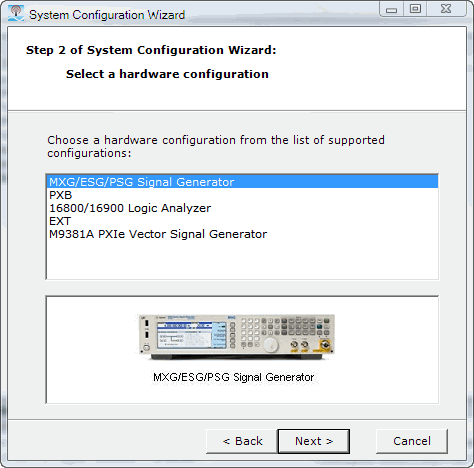Click the Step 2 heading text
This screenshot has width=474, height=468.
pyautogui.click(x=151, y=50)
